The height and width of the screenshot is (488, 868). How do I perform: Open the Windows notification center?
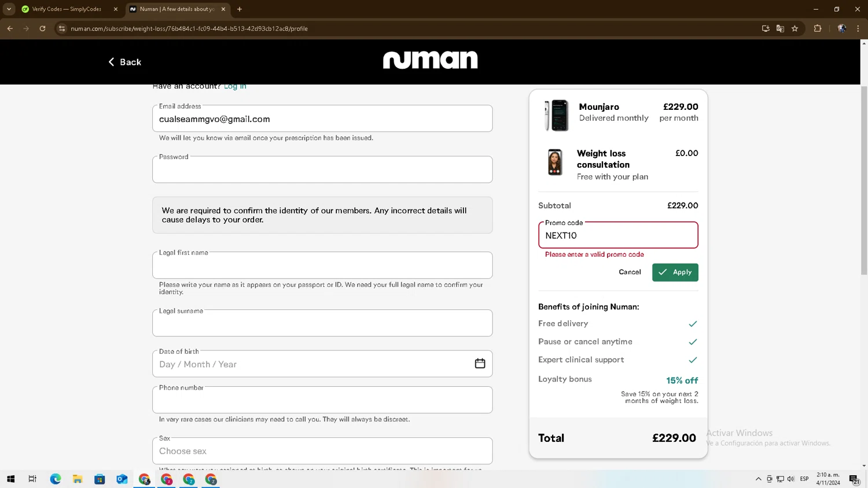(x=854, y=479)
